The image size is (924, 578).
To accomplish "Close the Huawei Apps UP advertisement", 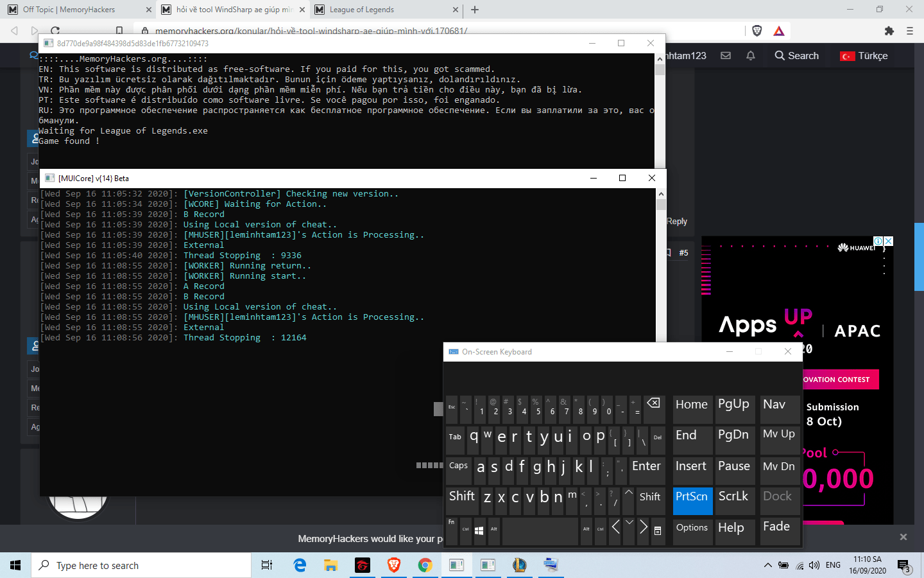I will 889,241.
